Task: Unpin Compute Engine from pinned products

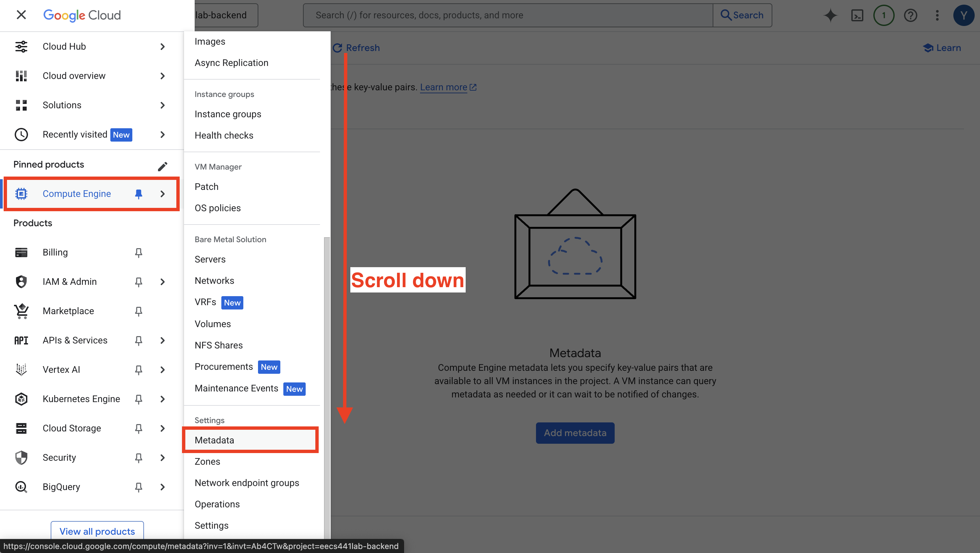Action: tap(138, 194)
